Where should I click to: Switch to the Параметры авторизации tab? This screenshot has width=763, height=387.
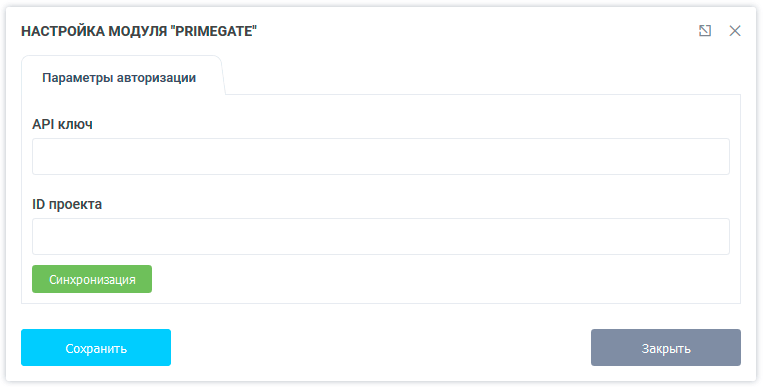click(119, 77)
